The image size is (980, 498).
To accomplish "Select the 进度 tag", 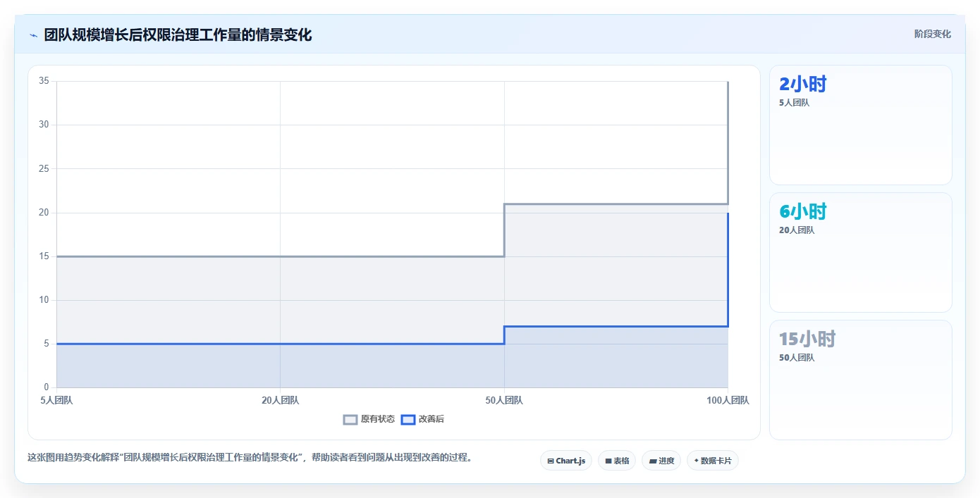I will point(661,461).
